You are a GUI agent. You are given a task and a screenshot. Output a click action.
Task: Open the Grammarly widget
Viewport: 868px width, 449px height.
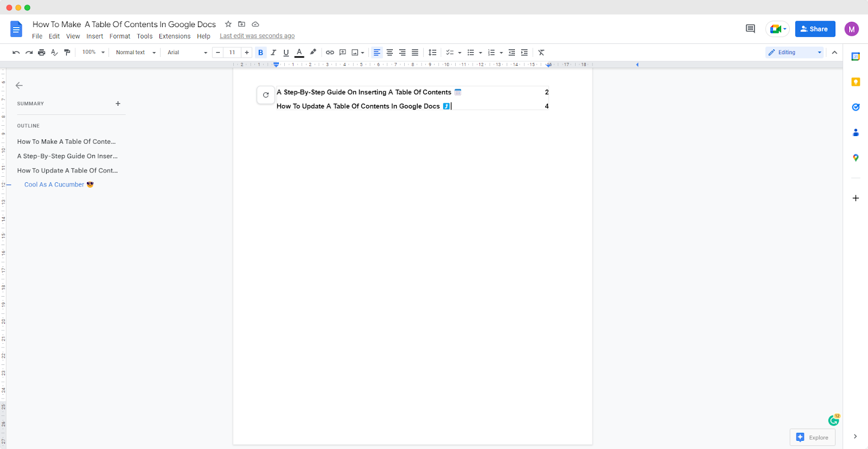coord(834,420)
